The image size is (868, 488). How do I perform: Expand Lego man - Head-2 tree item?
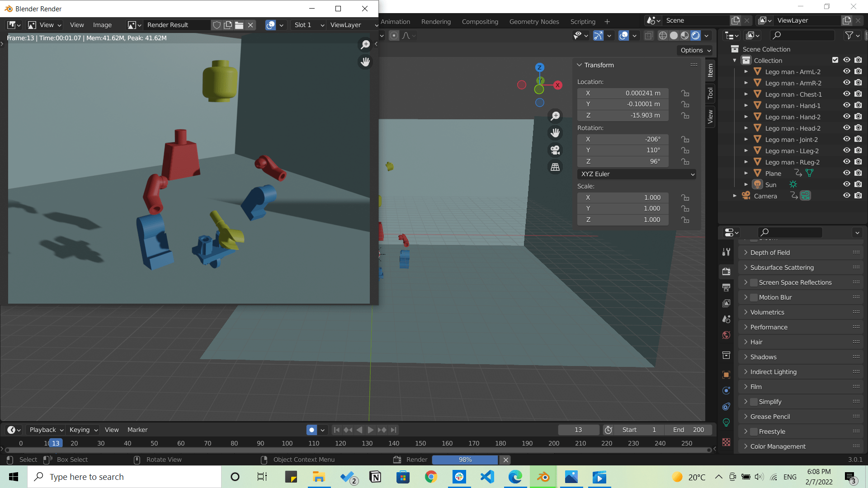coord(746,128)
